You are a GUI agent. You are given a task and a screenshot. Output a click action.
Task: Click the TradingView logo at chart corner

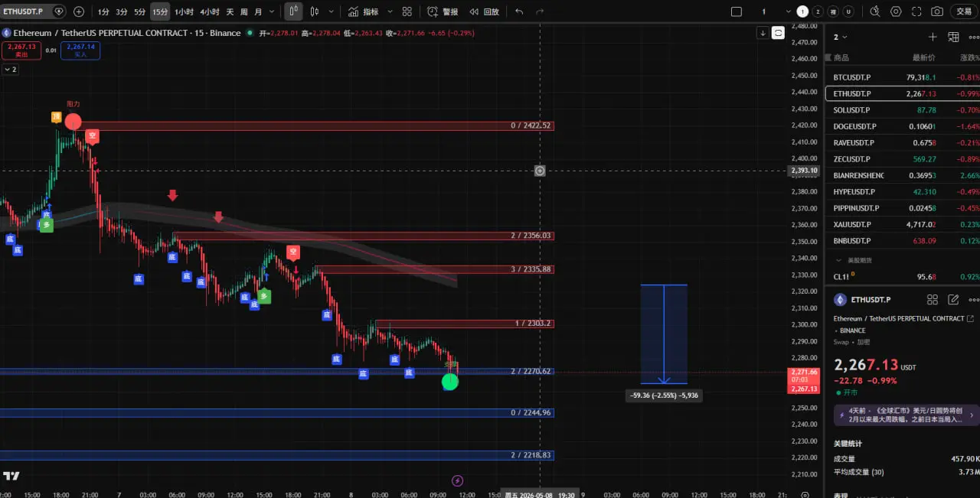click(x=11, y=476)
